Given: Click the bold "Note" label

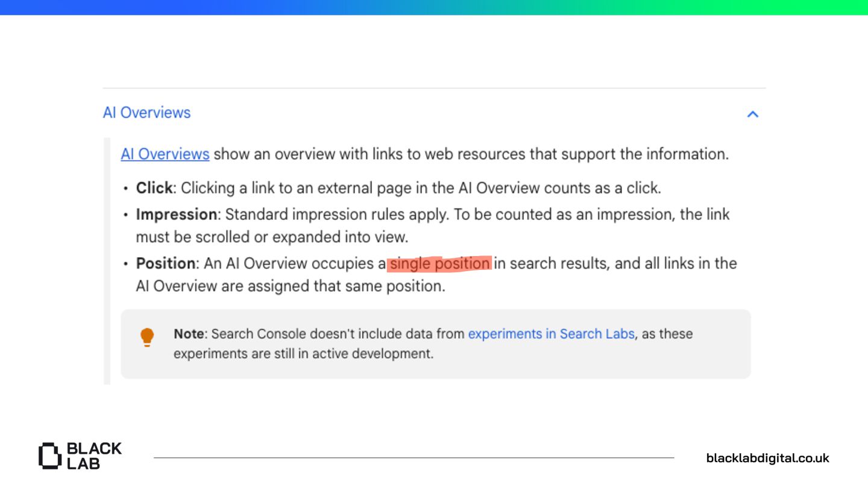Looking at the screenshot, I should (x=189, y=334).
